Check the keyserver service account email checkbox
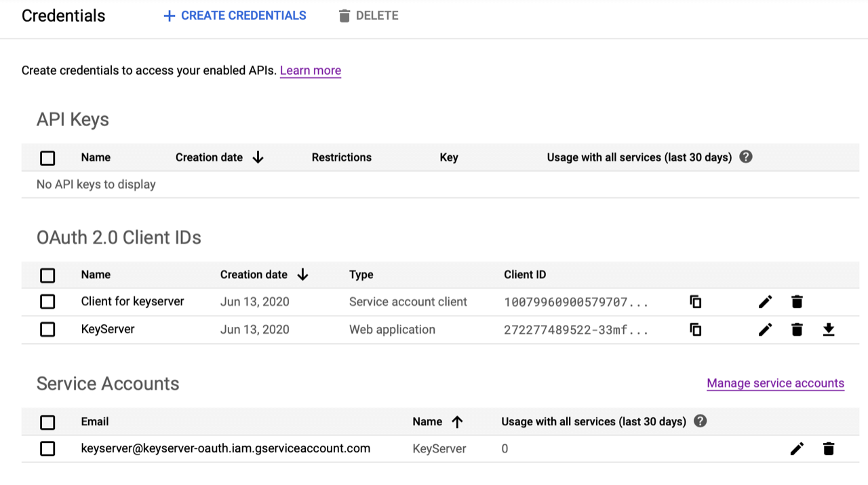868x485 pixels. [47, 448]
